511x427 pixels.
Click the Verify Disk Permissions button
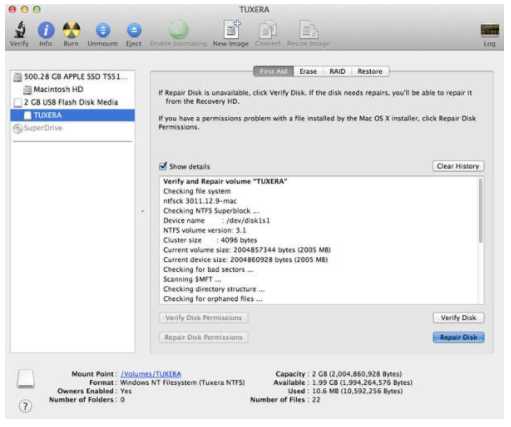tap(203, 318)
